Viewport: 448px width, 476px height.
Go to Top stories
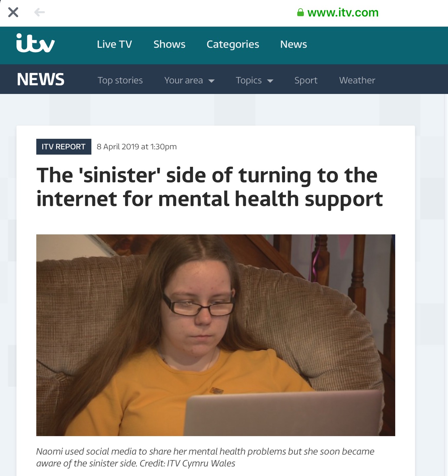point(120,80)
